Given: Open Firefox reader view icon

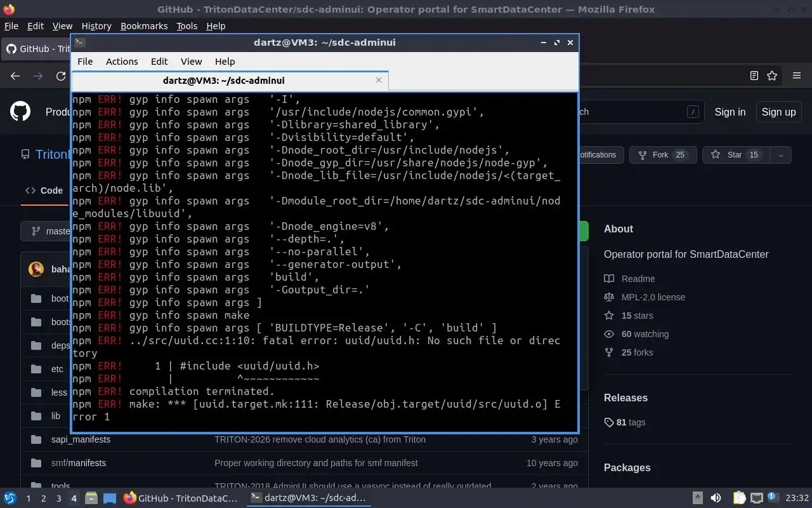Looking at the screenshot, I should [754, 76].
